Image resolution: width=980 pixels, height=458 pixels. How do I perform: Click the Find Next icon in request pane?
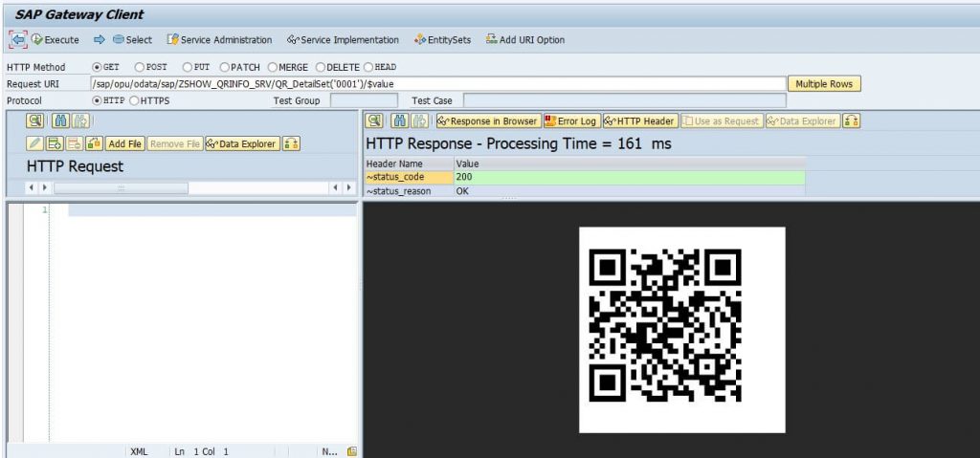(x=80, y=121)
